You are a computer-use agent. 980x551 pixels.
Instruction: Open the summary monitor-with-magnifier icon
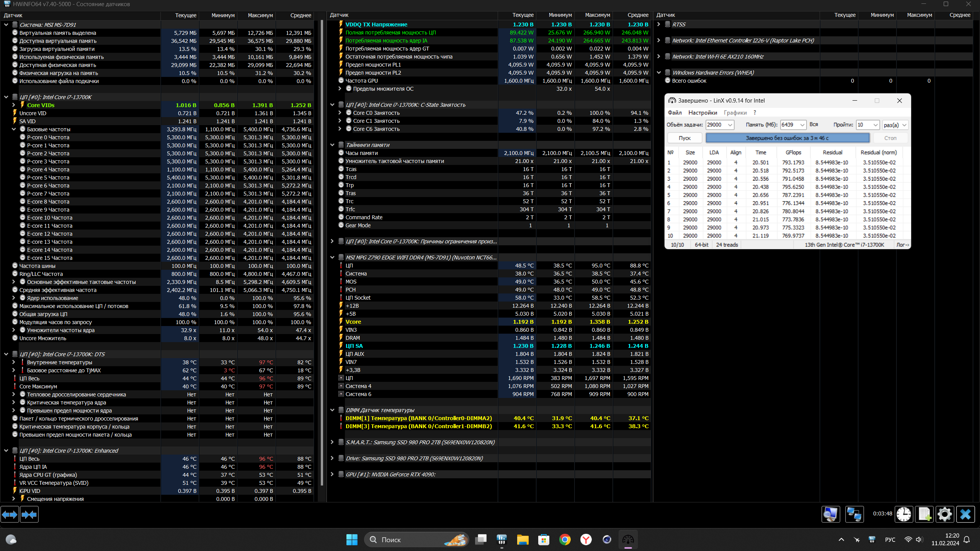830,514
